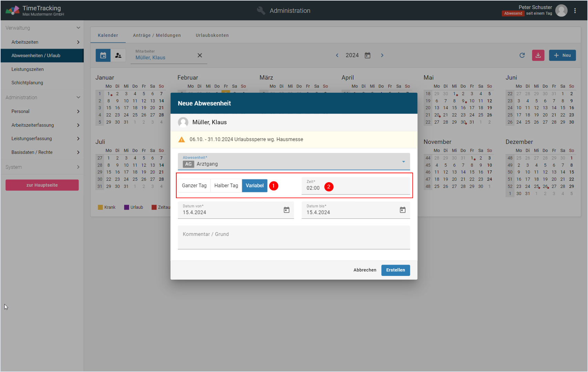Go to next year arrow

[x=382, y=55]
